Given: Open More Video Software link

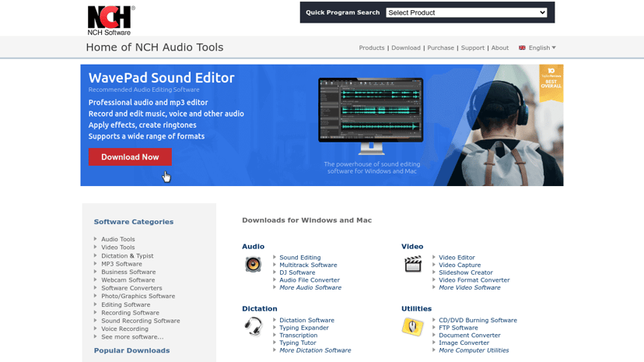Looking at the screenshot, I should (x=470, y=287).
